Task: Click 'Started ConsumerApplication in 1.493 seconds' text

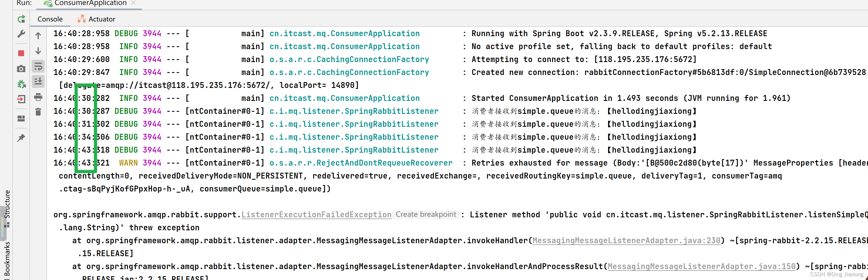Action: click(x=630, y=98)
